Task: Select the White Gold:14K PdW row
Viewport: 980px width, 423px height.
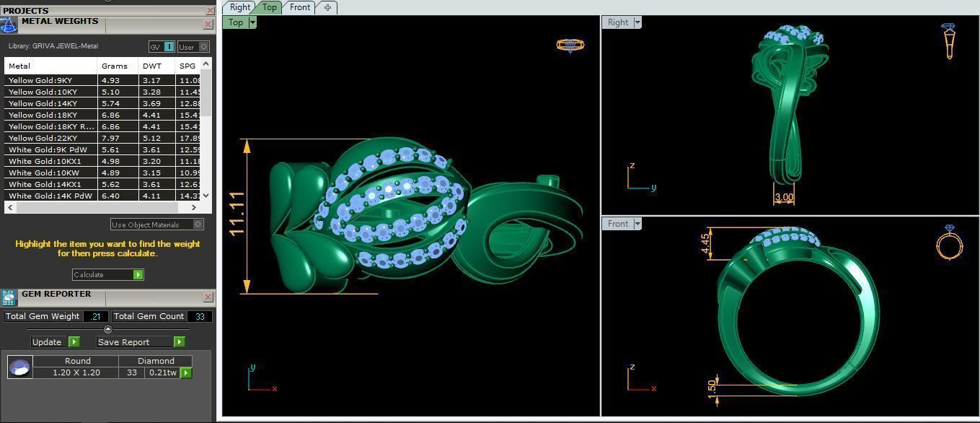Action: (x=102, y=196)
